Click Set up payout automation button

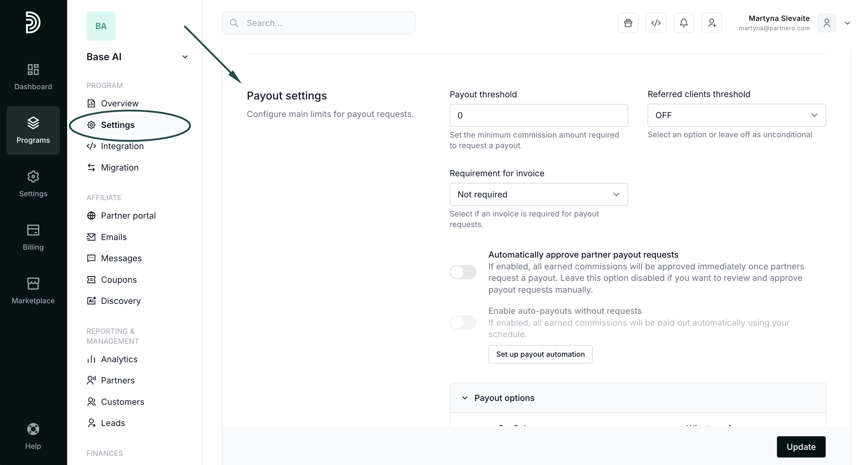540,354
